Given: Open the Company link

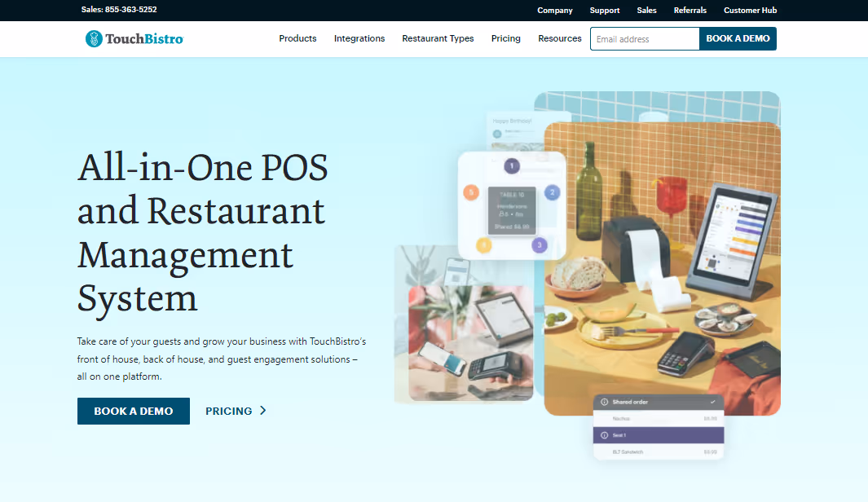Looking at the screenshot, I should tap(555, 11).
